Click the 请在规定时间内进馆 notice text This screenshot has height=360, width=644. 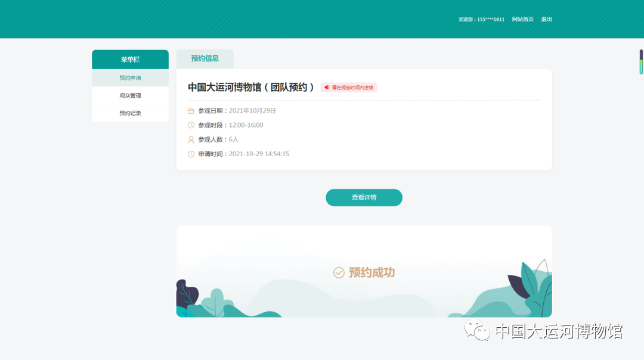pos(352,88)
